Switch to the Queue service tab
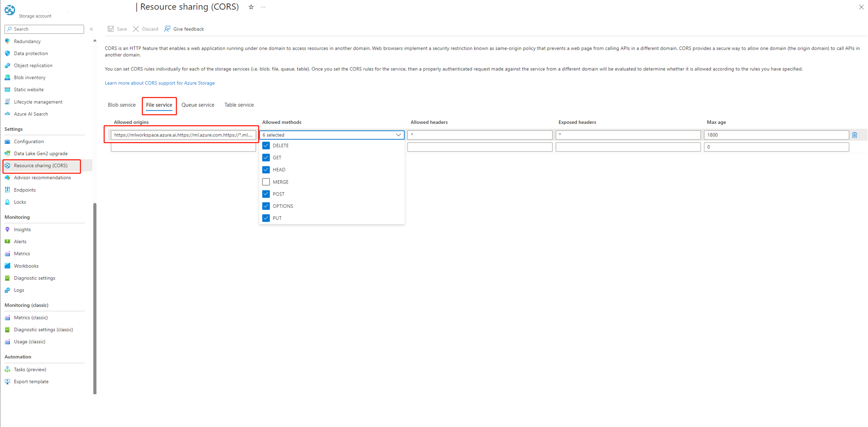 click(x=198, y=105)
